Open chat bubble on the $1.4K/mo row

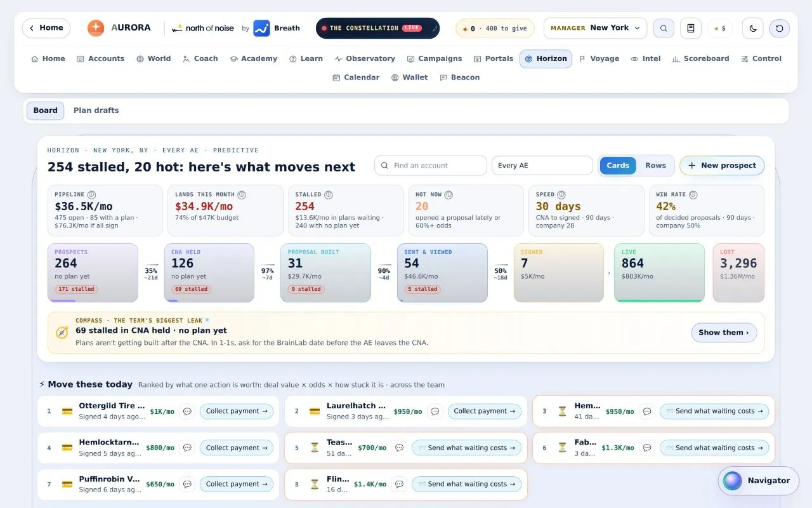pyautogui.click(x=399, y=485)
